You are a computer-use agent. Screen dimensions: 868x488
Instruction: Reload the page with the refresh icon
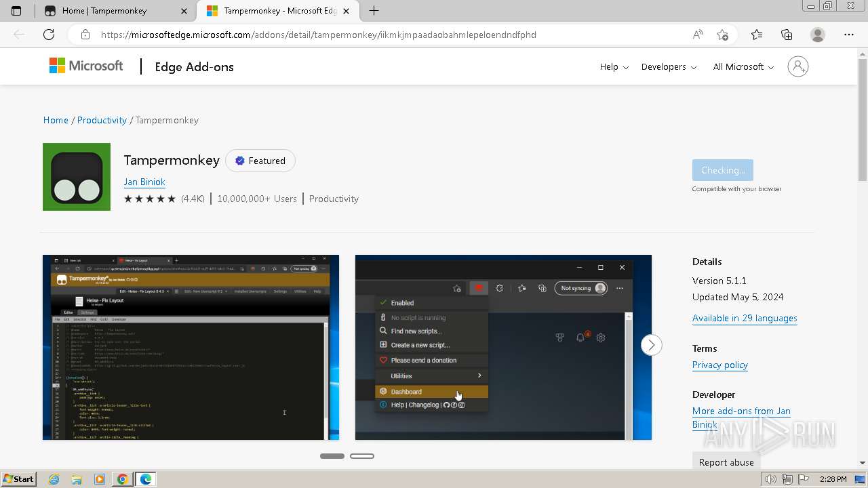tap(49, 35)
